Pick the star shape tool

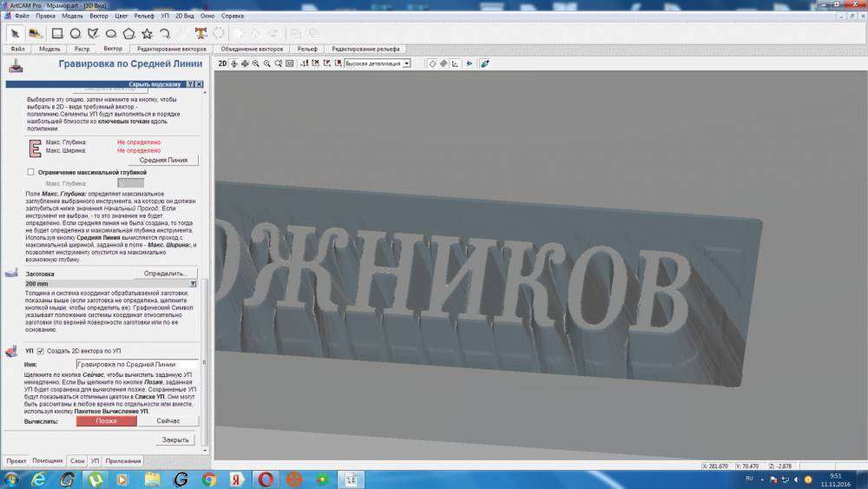[x=147, y=33]
